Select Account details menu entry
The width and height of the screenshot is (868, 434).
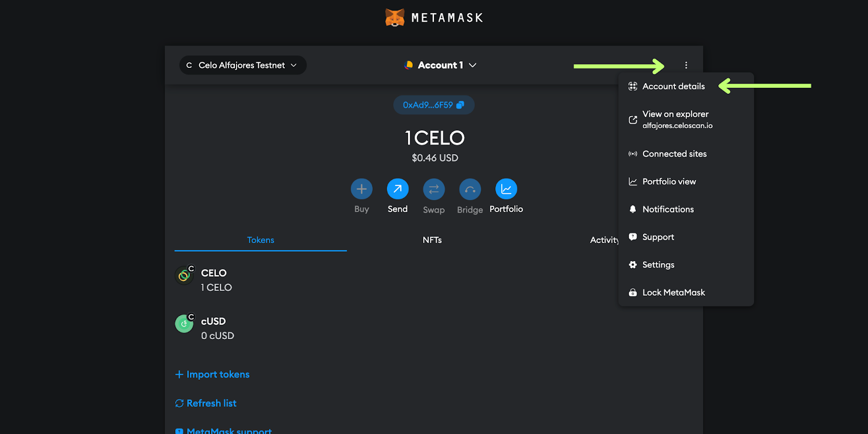click(x=686, y=86)
